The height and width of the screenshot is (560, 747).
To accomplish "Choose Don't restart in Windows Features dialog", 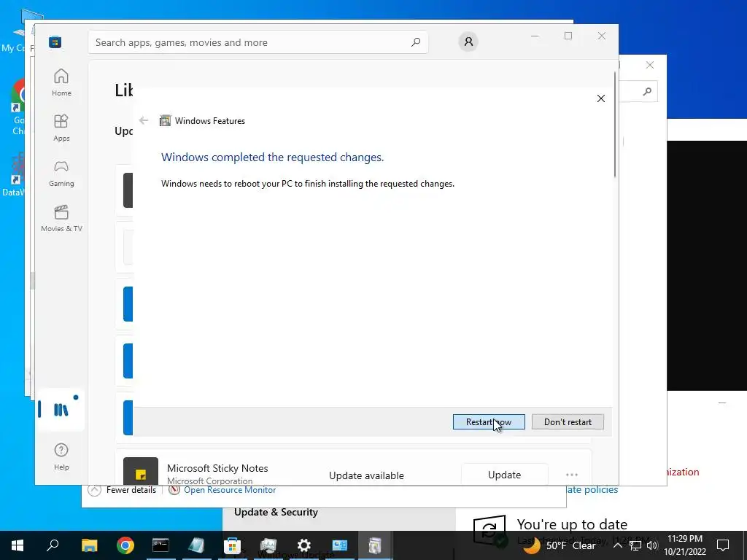I will (x=568, y=422).
